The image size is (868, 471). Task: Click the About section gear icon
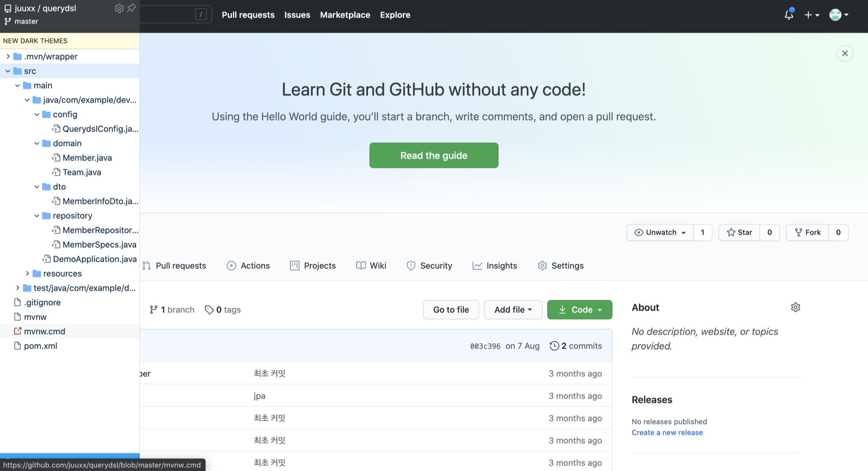[x=795, y=307]
